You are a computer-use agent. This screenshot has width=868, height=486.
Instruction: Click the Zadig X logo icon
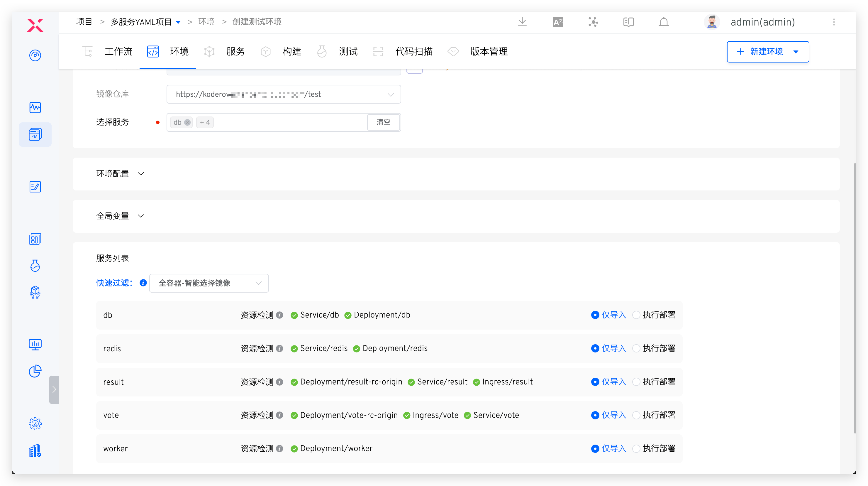pyautogui.click(x=35, y=25)
